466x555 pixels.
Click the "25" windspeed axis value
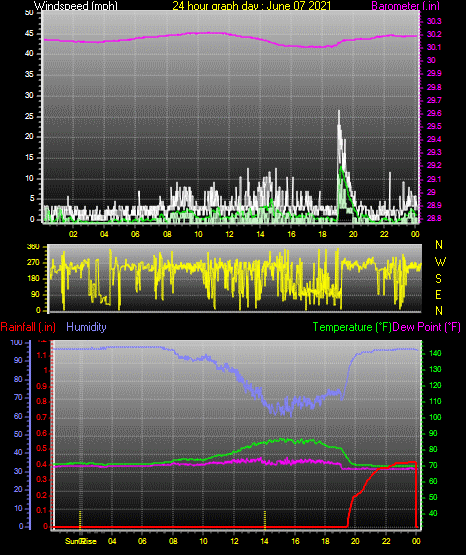29,116
